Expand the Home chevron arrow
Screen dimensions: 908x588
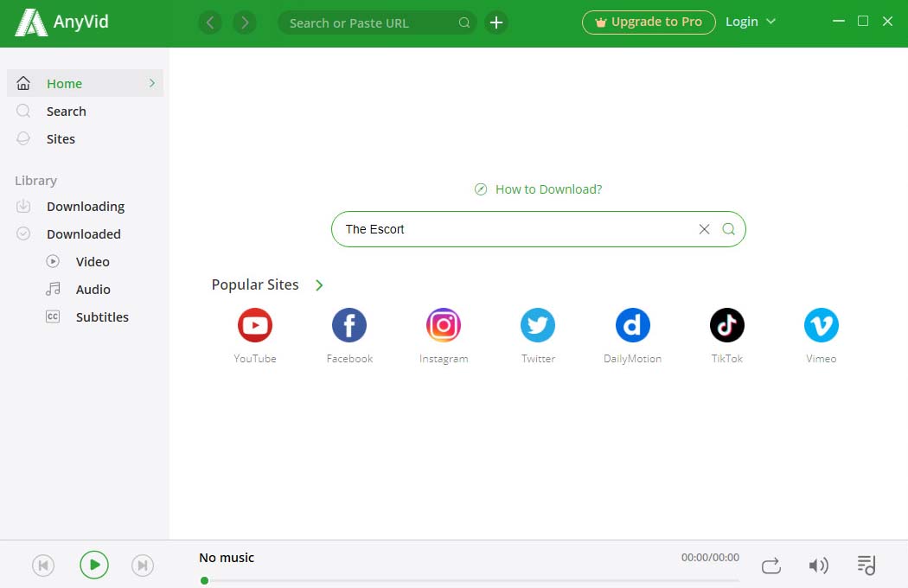151,83
